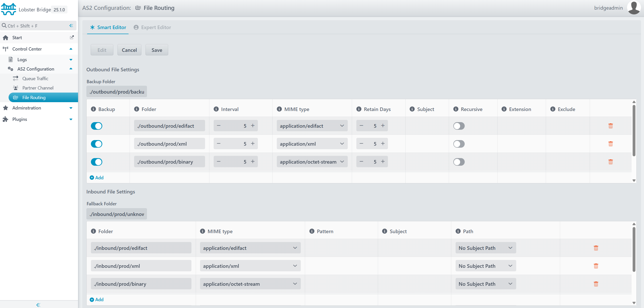Image resolution: width=644 pixels, height=308 pixels.
Task: Delete the ./outbound/prod/edifact row with trash icon
Action: tap(610, 126)
